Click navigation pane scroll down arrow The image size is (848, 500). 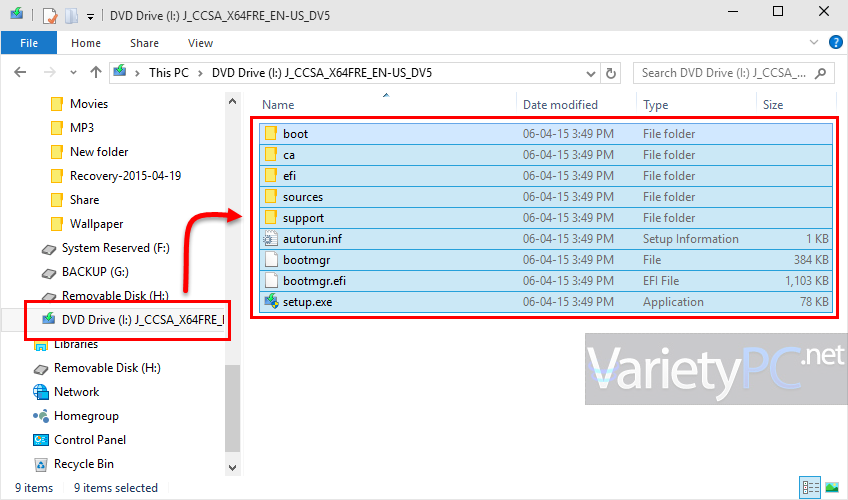233,468
